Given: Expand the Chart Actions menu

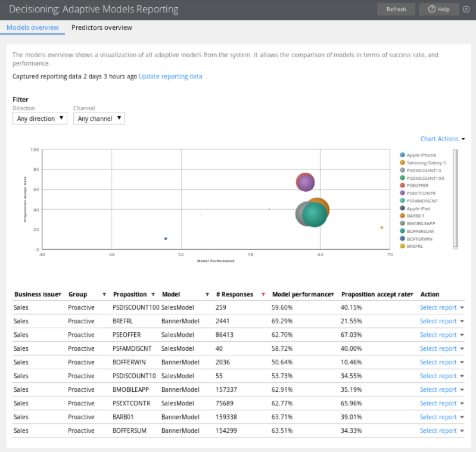Looking at the screenshot, I should pos(442,139).
